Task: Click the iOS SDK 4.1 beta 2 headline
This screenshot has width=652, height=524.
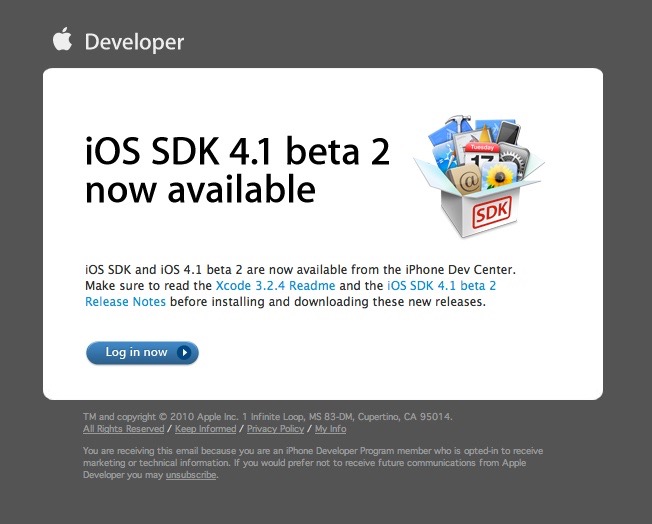Action: point(237,170)
